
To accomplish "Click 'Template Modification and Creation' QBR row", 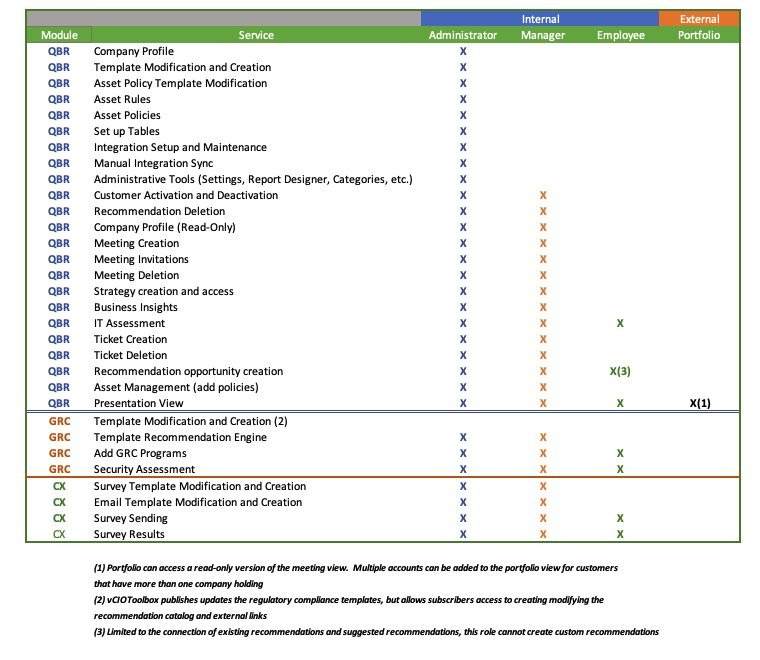I will click(182, 67).
